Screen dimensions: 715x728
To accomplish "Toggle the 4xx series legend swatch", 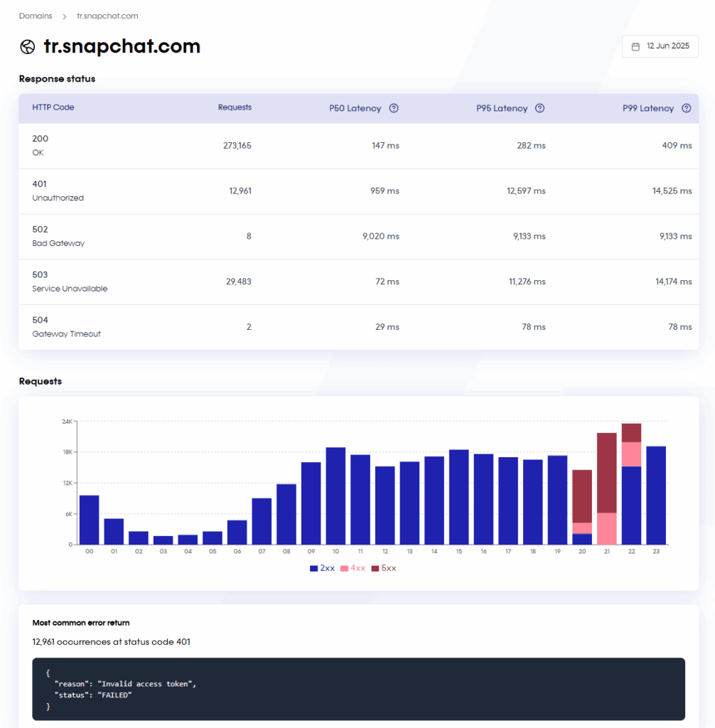I will click(344, 568).
